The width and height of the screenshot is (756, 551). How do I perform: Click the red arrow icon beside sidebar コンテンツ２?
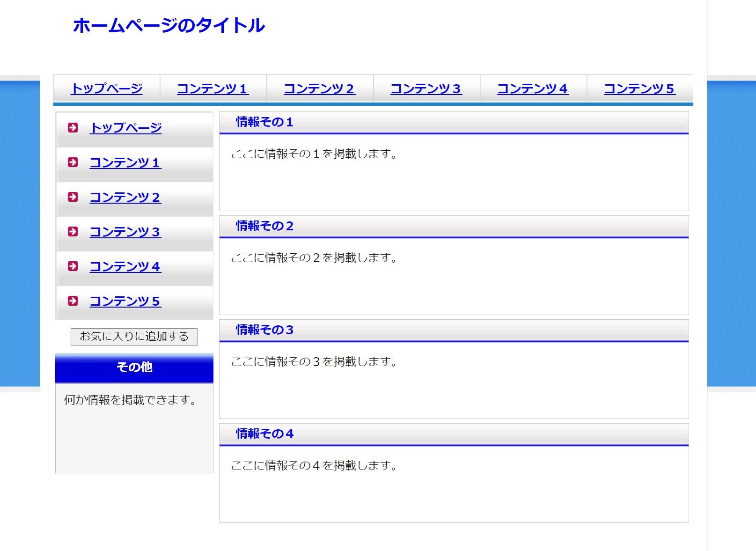[73, 197]
